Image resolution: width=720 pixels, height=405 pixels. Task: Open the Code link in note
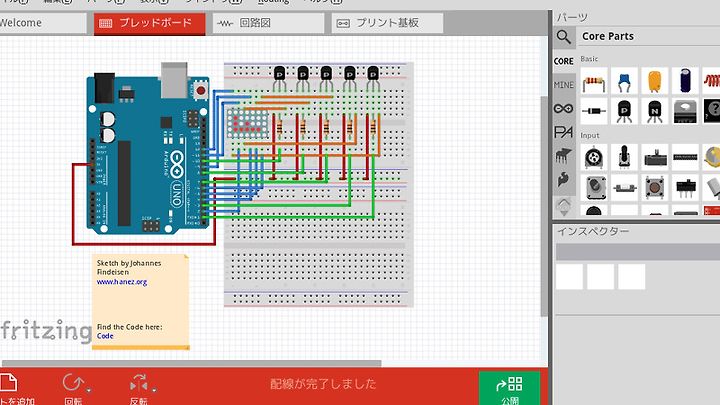click(x=105, y=336)
